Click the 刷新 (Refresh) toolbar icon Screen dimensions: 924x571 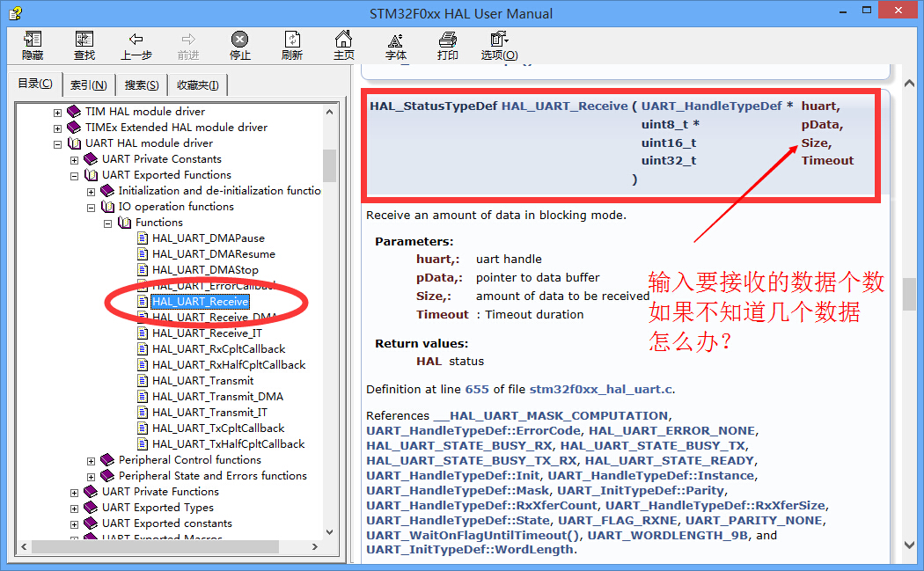(x=292, y=40)
